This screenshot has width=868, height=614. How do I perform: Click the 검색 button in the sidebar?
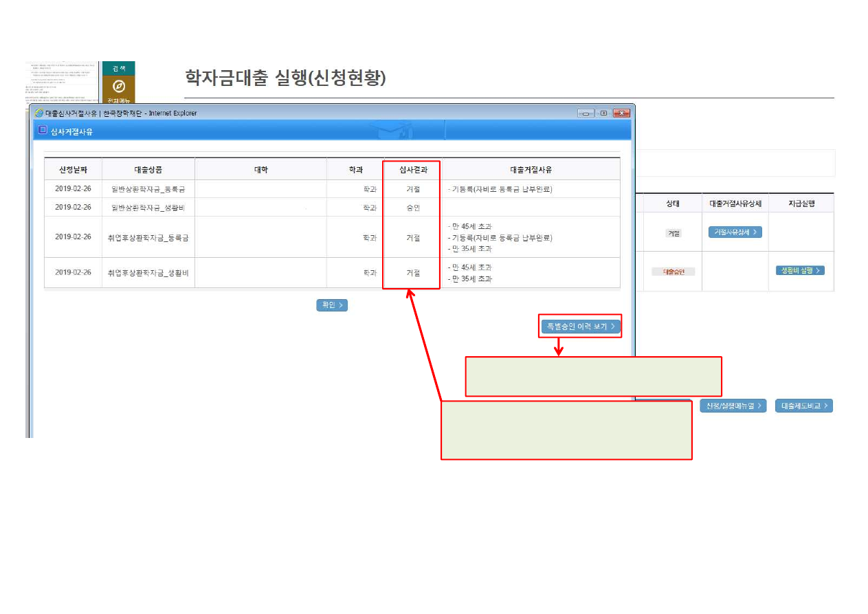tap(119, 68)
